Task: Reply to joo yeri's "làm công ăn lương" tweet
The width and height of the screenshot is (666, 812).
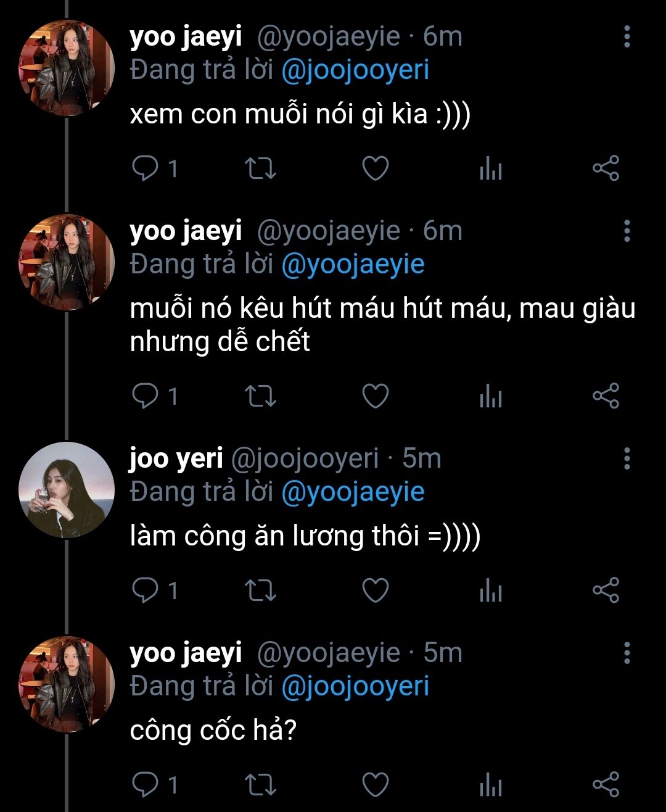Action: click(x=146, y=590)
